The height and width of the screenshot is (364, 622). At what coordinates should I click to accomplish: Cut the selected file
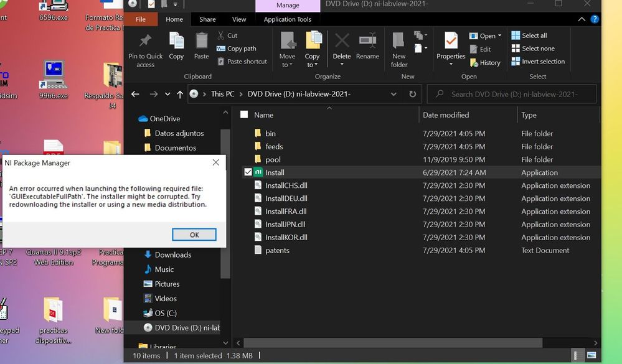coord(227,35)
